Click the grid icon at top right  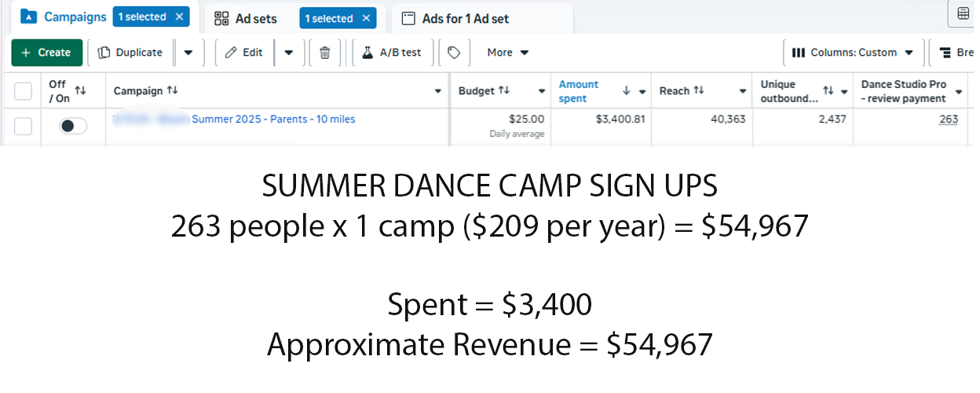tap(964, 13)
